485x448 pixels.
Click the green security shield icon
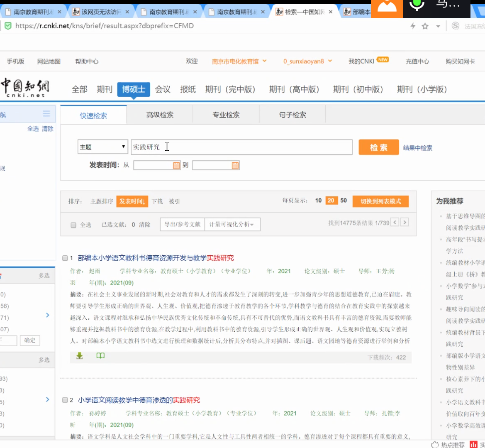(8, 26)
